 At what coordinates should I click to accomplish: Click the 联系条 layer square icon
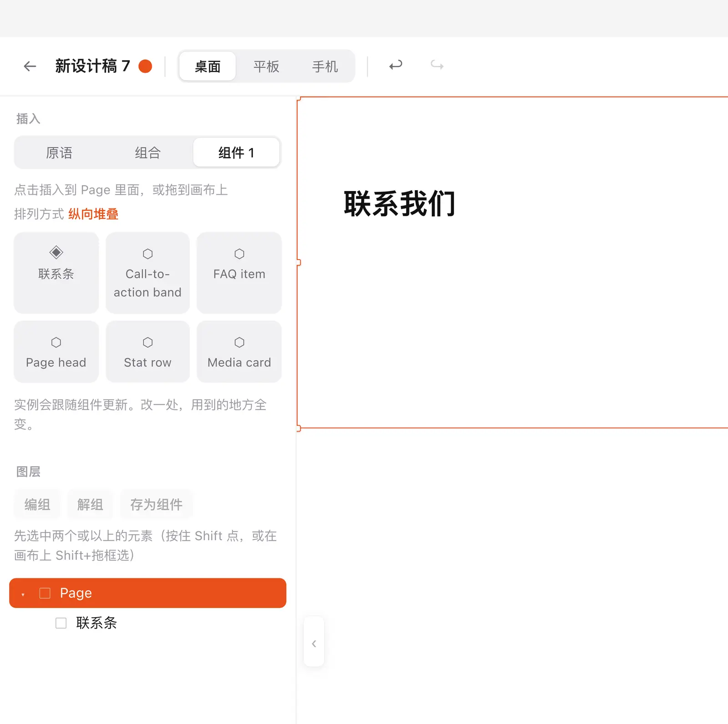(61, 623)
